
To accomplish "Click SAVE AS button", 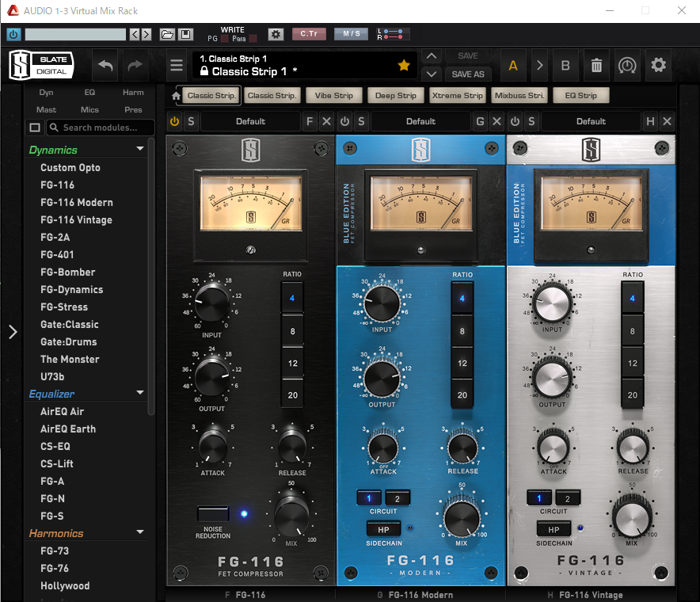I will tap(468, 74).
